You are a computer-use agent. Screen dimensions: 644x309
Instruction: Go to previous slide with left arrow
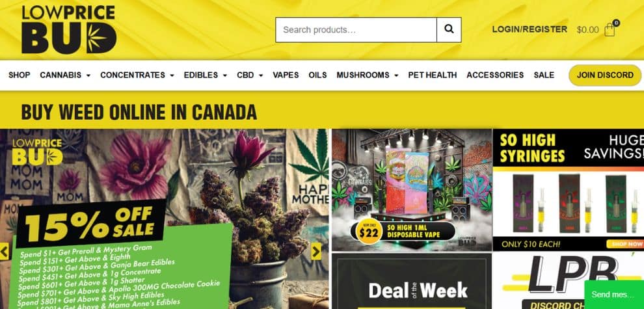tap(4, 251)
